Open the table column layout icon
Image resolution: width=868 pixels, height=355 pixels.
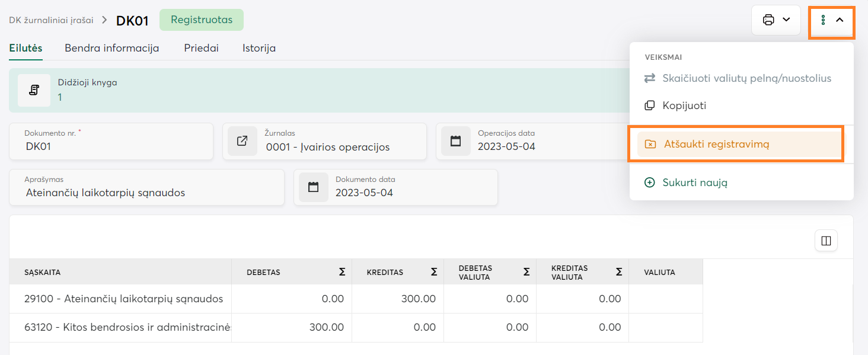point(826,241)
